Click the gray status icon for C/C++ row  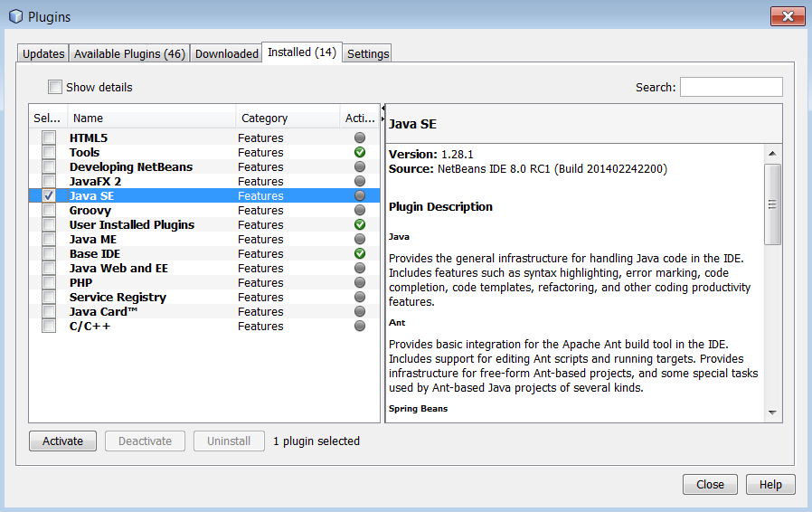click(x=360, y=327)
